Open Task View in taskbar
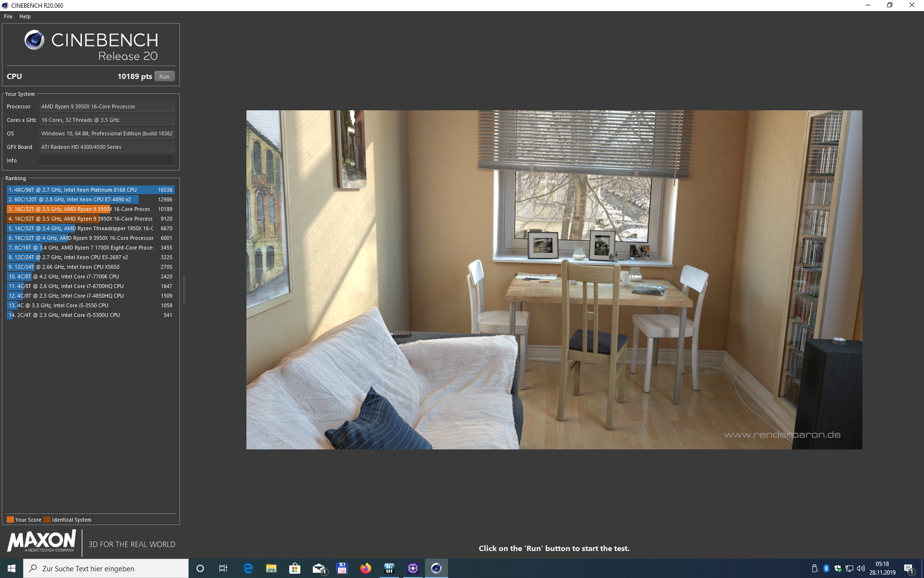924x578 pixels. click(223, 568)
